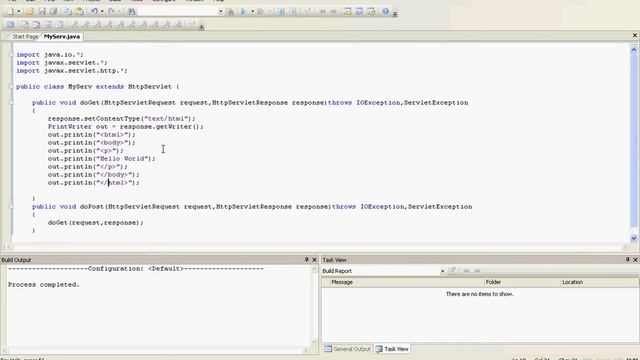Click the editor vertical scrollbar down arrow

[634, 238]
